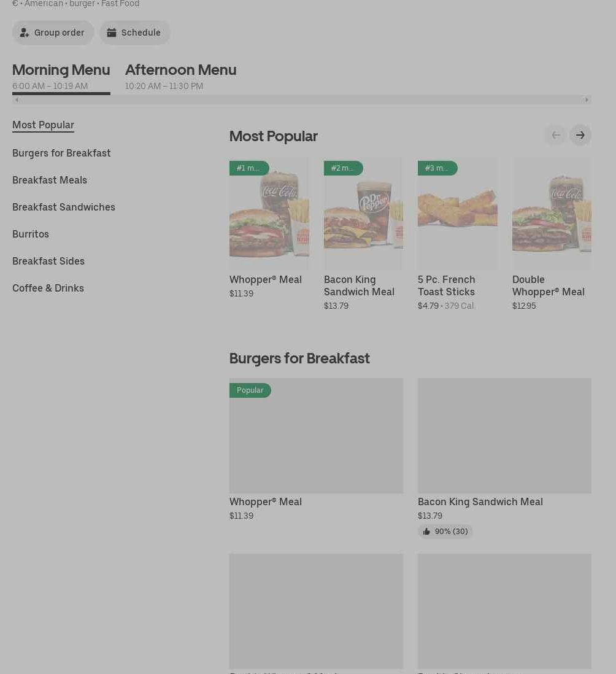
Task: Click the next arrow in Most Popular carousel
Action: [x=580, y=135]
